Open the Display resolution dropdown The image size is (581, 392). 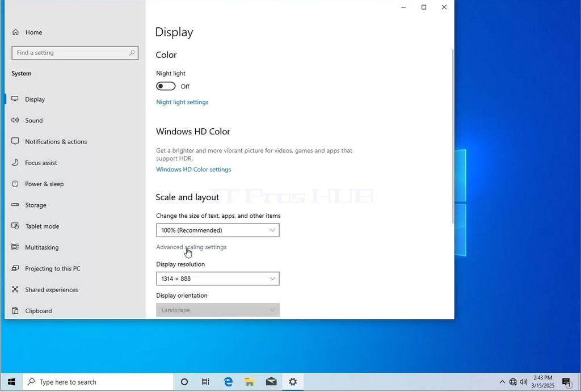pos(218,279)
